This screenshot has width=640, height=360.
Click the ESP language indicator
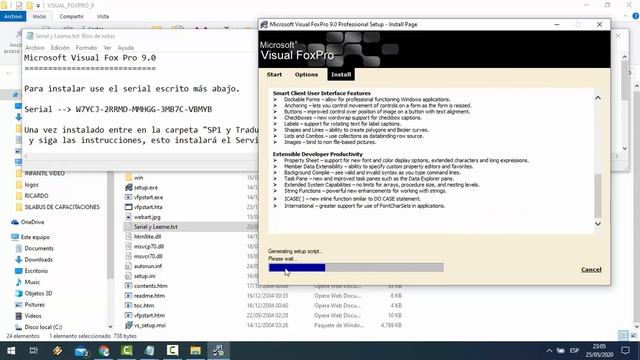tap(574, 351)
